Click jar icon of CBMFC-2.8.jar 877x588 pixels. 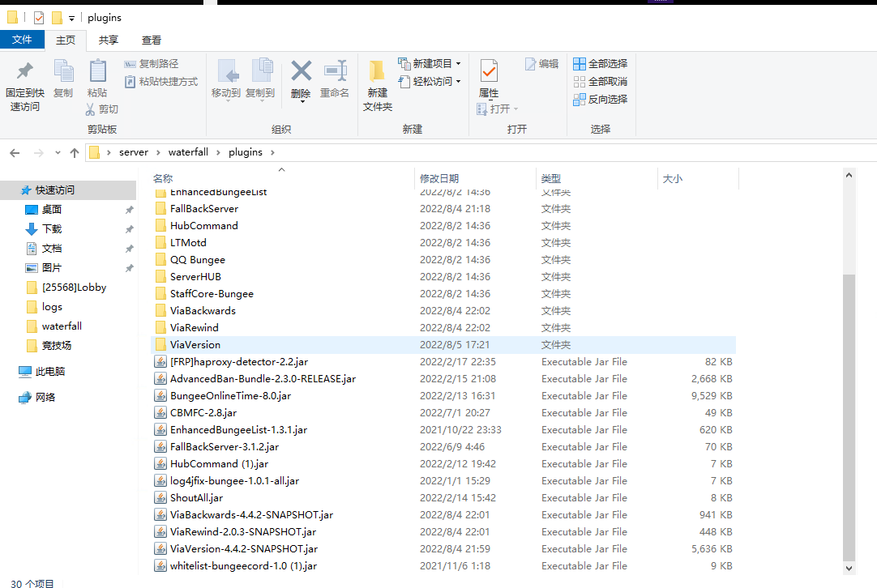point(160,413)
